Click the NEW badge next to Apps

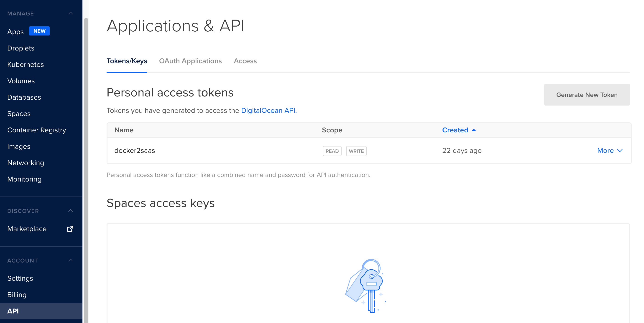(x=39, y=31)
